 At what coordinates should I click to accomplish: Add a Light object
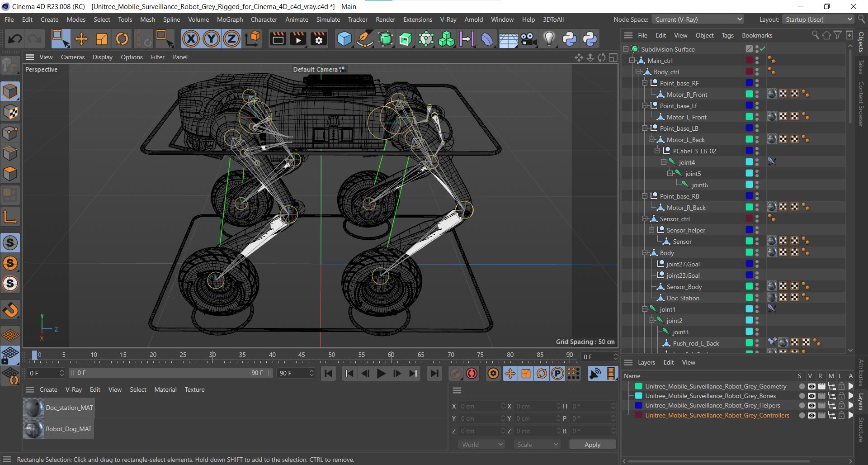point(549,39)
